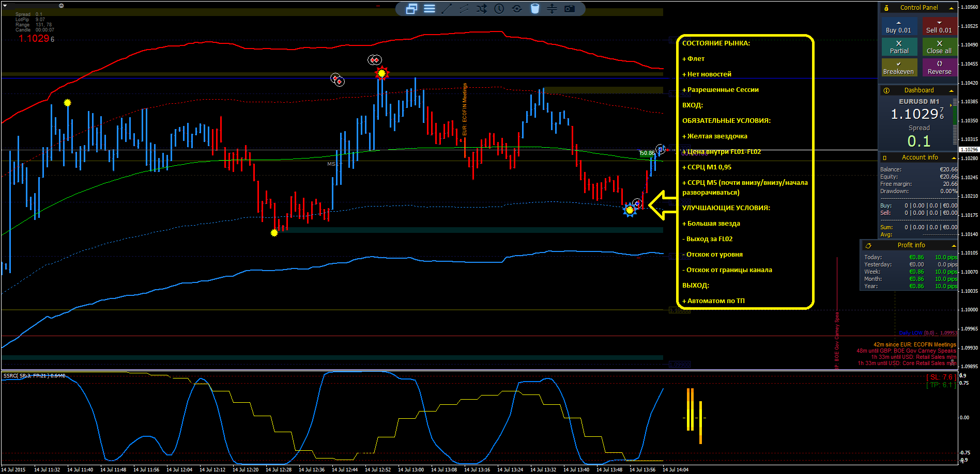Click the USD: Retail Sales m/m news line
Screen dimensions: 980x474
(913, 357)
